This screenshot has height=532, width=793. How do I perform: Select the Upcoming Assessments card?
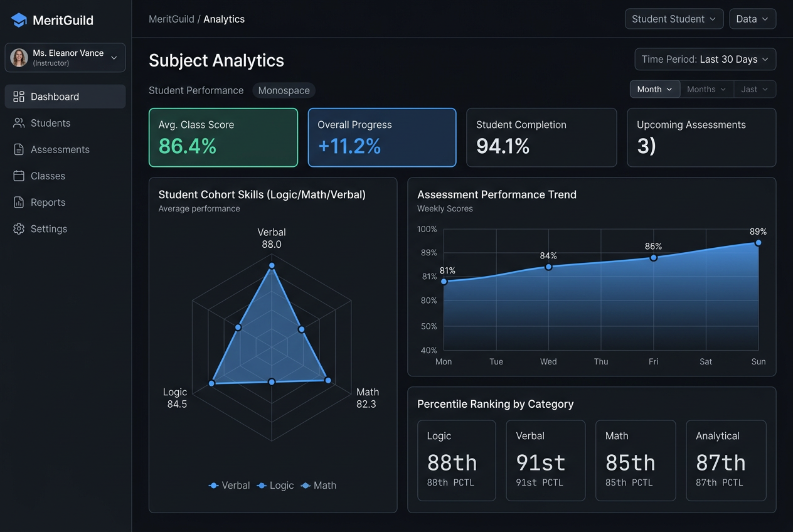point(701,137)
